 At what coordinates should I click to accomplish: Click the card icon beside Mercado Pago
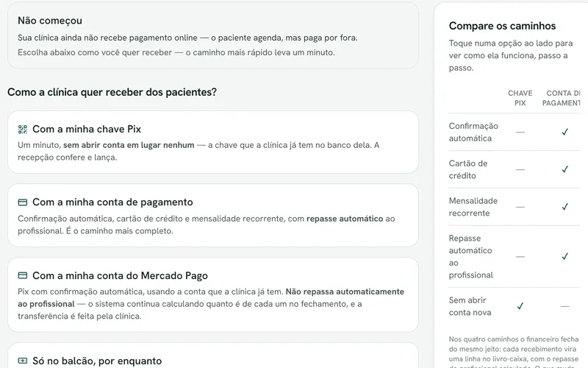23,275
